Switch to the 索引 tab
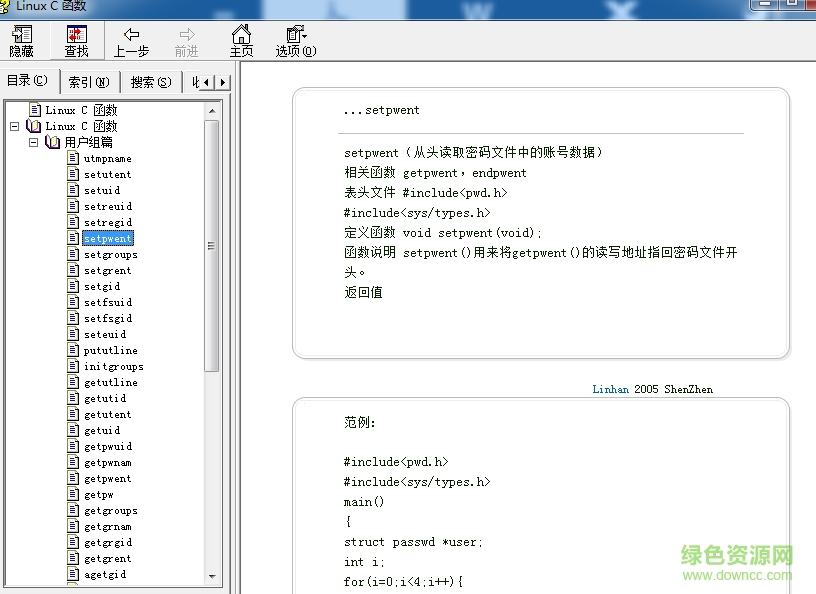 click(x=88, y=81)
